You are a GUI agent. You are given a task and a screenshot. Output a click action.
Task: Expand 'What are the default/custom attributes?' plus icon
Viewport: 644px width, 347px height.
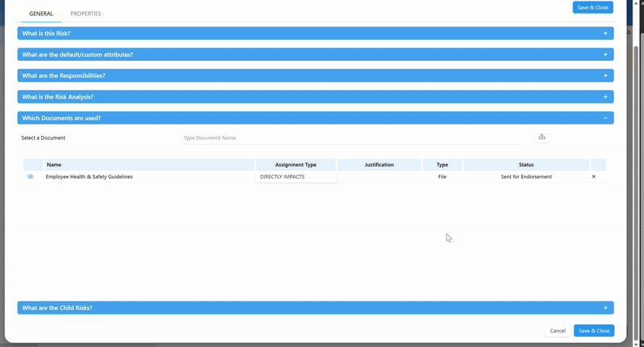605,54
